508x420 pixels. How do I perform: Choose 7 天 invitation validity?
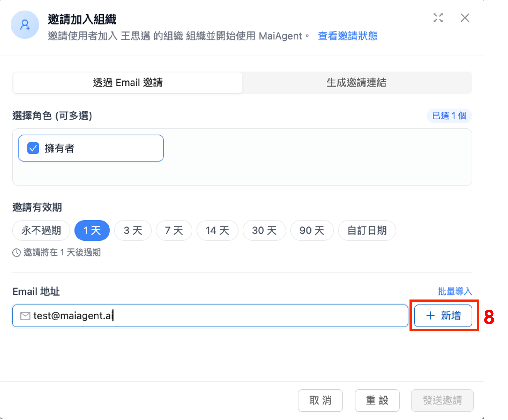pos(174,230)
